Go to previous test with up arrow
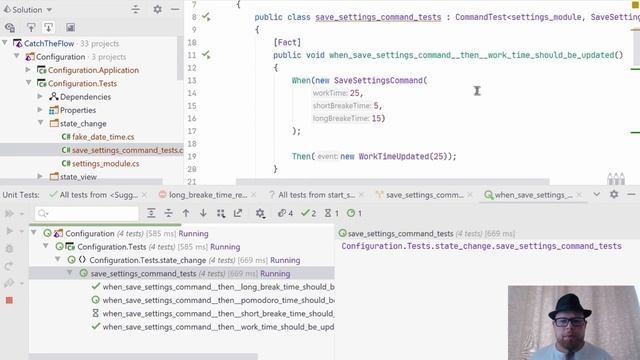Image resolution: width=640 pixels, height=360 pixels. (186, 213)
